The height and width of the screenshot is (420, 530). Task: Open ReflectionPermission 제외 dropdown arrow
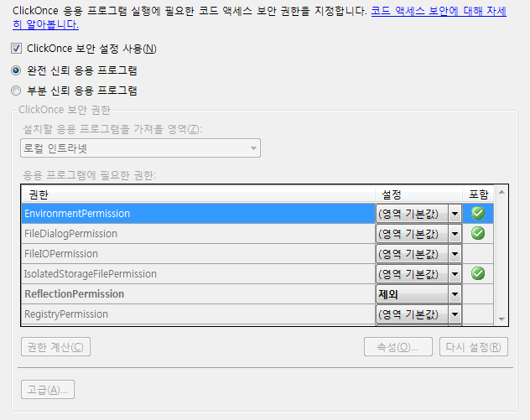[455, 294]
